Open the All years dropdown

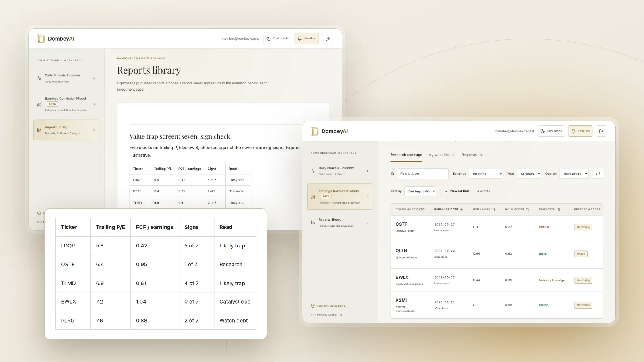[x=529, y=174]
